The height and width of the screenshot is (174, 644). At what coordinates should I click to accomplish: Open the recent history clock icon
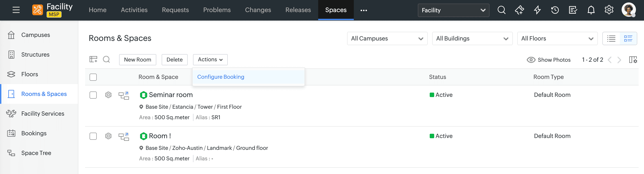(x=555, y=10)
